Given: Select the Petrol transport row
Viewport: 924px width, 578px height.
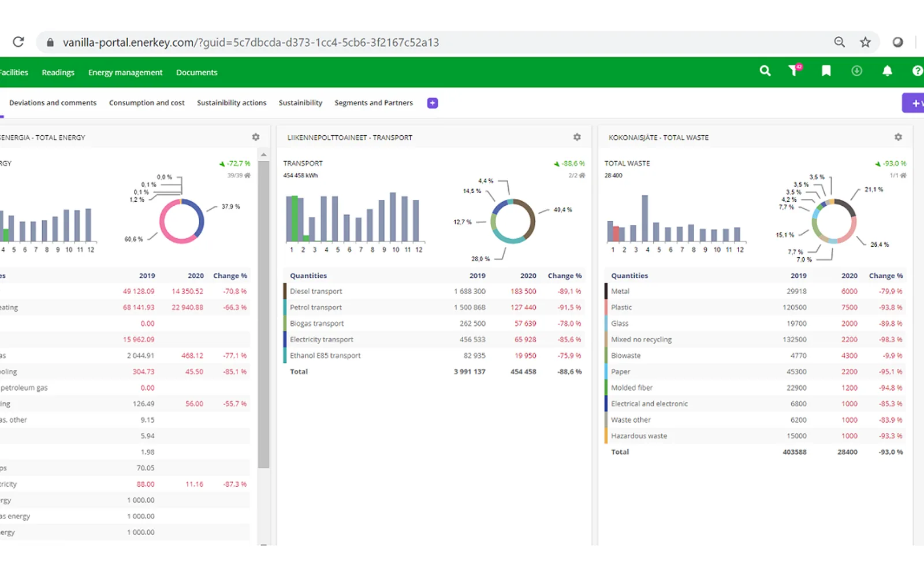Looking at the screenshot, I should tap(434, 307).
